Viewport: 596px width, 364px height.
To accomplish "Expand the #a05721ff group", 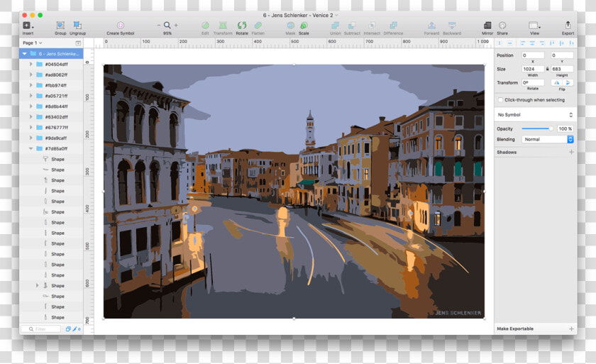I will pyautogui.click(x=31, y=96).
